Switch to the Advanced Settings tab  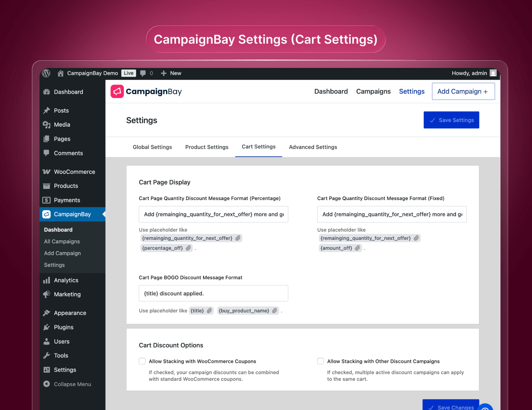tap(313, 147)
